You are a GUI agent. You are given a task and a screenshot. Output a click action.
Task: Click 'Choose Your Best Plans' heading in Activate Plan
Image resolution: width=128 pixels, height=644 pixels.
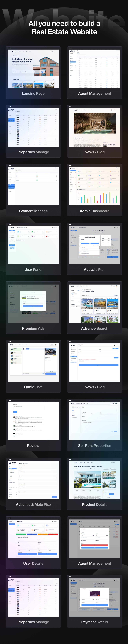click(99, 231)
